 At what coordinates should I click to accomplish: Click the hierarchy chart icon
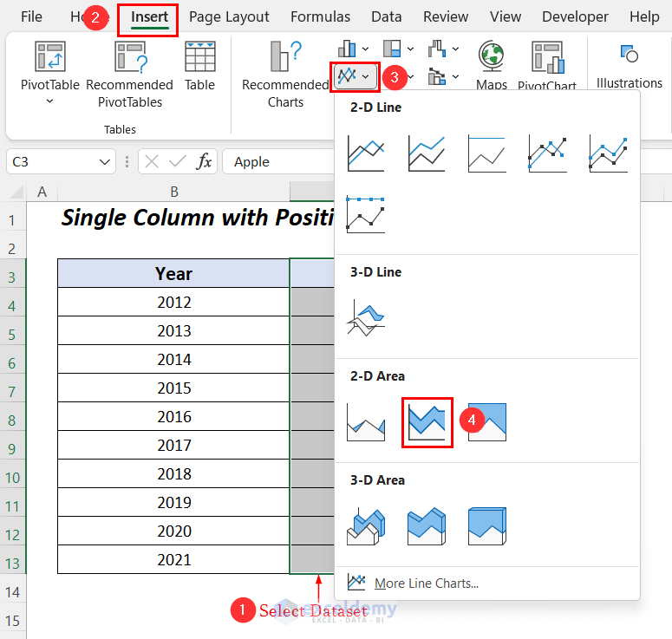[x=392, y=49]
